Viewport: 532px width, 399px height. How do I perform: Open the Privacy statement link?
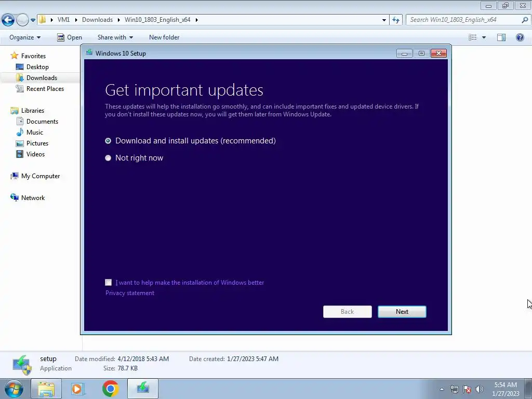tap(129, 293)
